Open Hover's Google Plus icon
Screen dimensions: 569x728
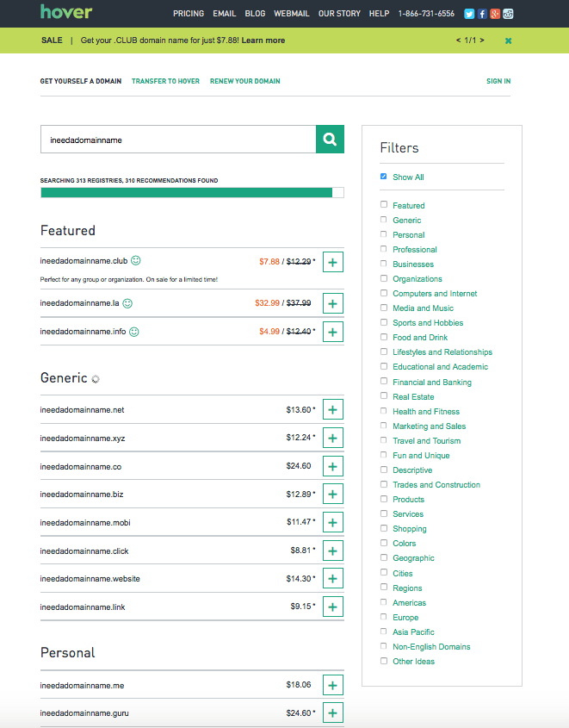(x=495, y=14)
